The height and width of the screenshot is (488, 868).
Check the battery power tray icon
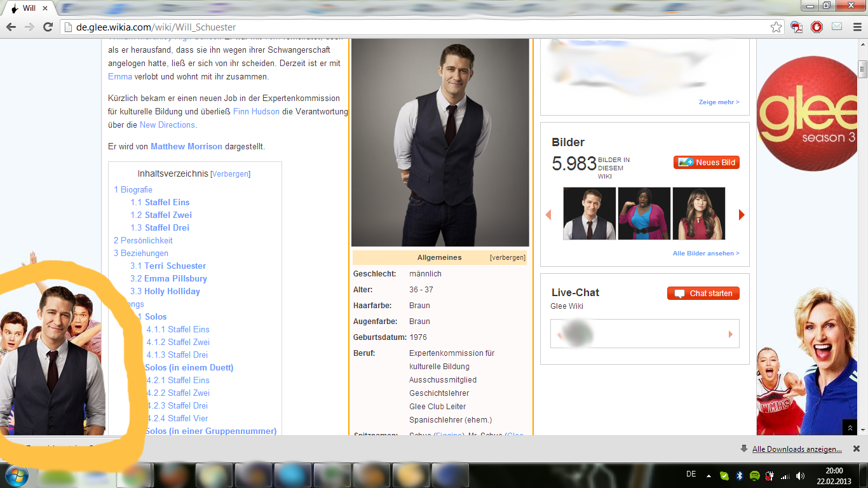pos(770,475)
